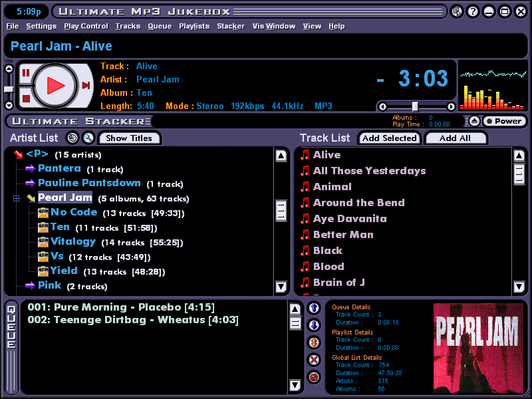Image resolution: width=532 pixels, height=399 pixels.
Task: Seek forward with the right seek arrow
Action: pos(451,106)
